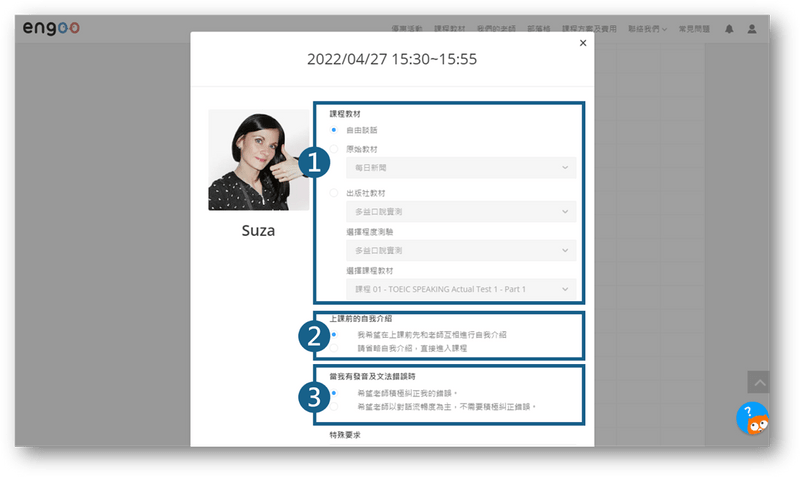Image resolution: width=800 pixels, height=477 pixels.
Task: Choose 請省略自我介紹，直接進入課程 option
Action: [x=334, y=348]
